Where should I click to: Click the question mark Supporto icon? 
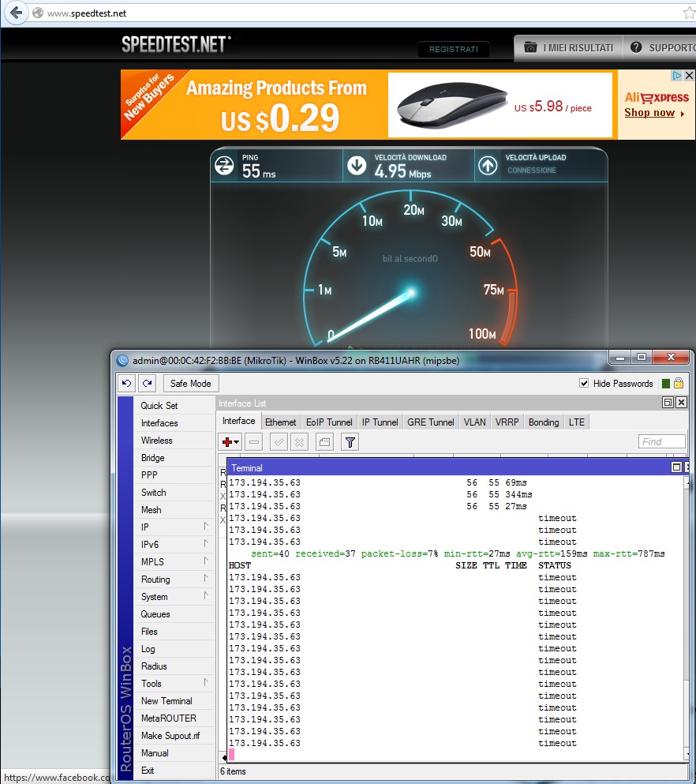pyautogui.click(x=636, y=47)
